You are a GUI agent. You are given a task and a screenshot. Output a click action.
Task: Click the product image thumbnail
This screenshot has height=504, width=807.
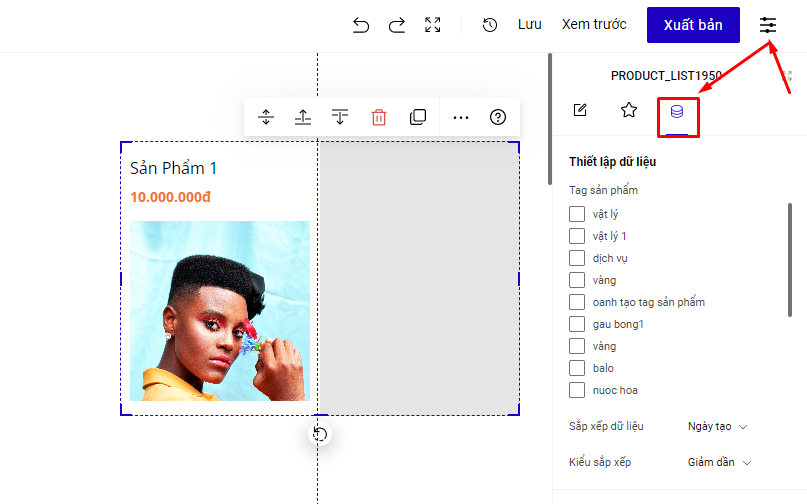click(x=220, y=310)
